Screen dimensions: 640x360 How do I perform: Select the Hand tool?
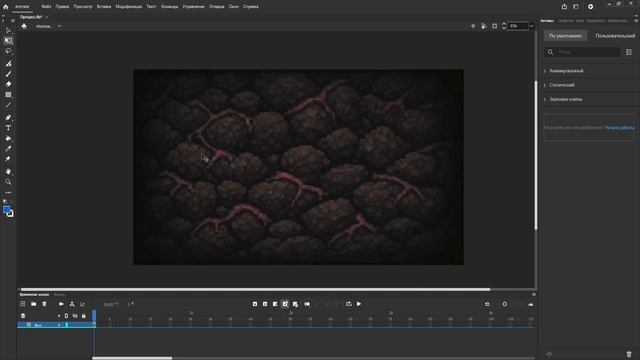8,171
